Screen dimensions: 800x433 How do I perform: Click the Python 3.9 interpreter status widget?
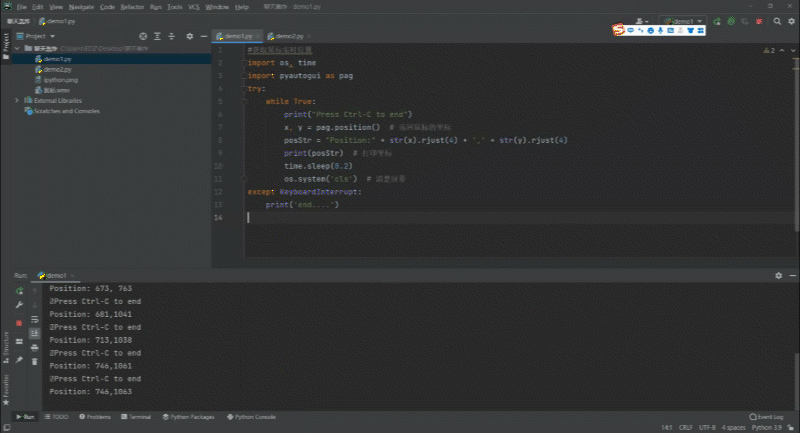coord(767,427)
